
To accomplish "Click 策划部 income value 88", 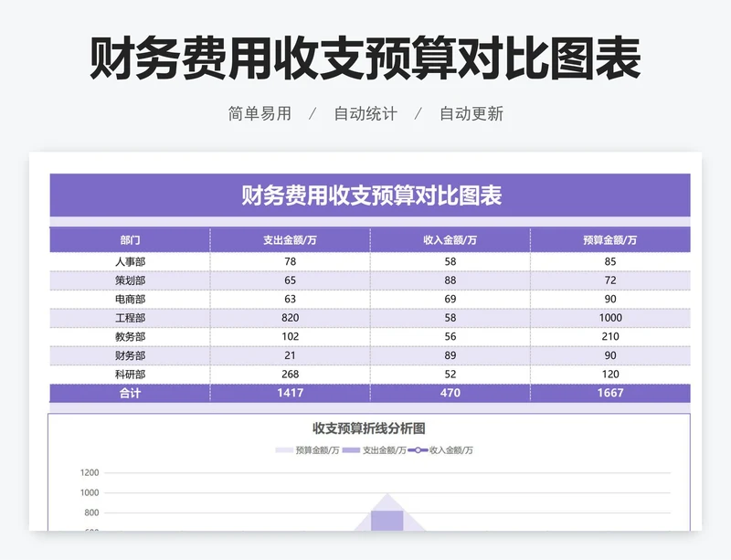I will click(450, 280).
